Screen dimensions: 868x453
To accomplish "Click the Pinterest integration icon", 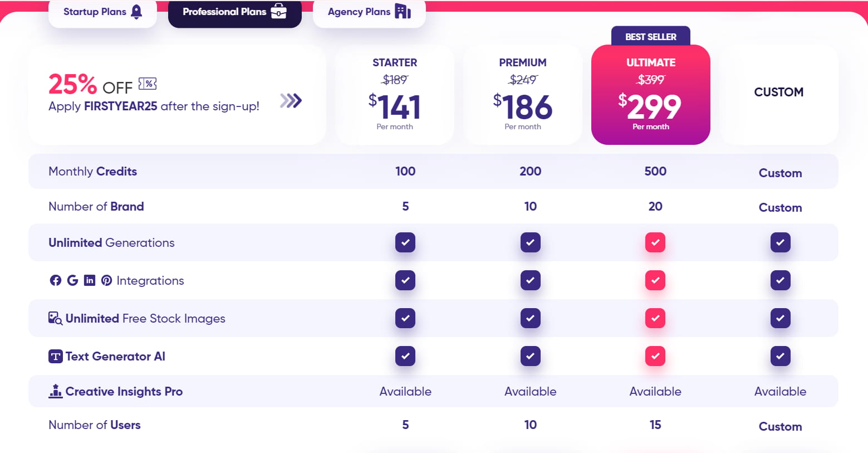I will click(106, 280).
